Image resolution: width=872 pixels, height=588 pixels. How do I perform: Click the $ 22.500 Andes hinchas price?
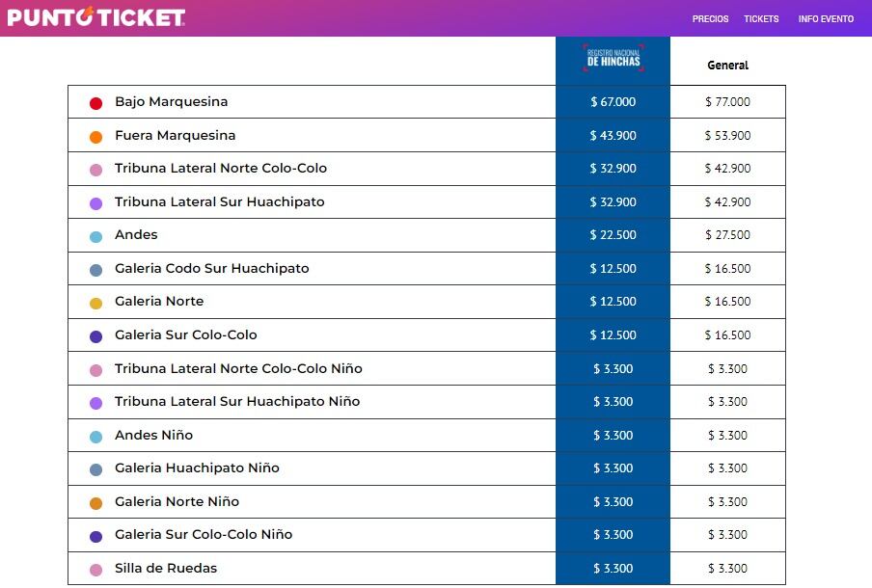click(x=613, y=234)
